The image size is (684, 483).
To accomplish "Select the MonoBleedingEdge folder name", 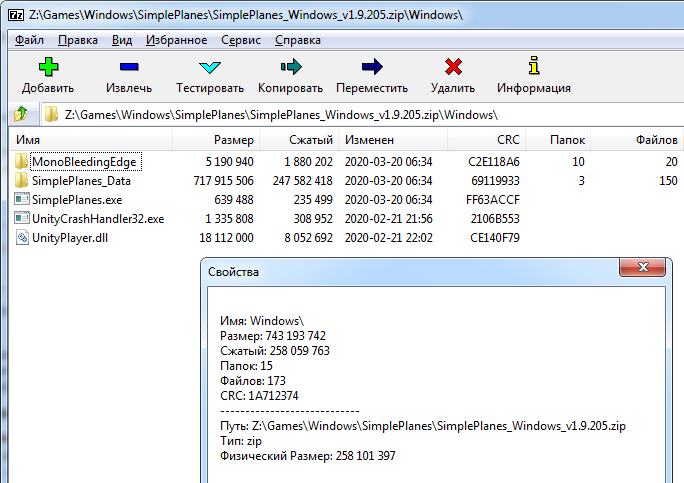I will (x=86, y=162).
